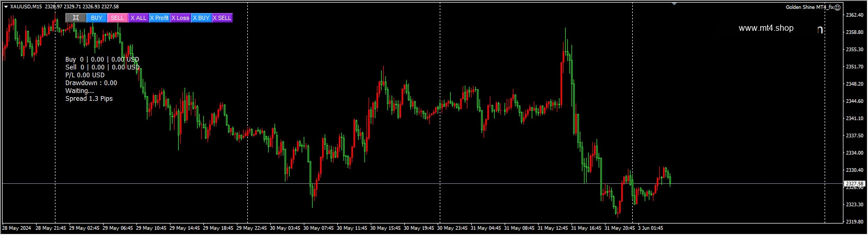868x235 pixels.
Task: Click the '30 May 07:45' time axis label
Action: 318,228
